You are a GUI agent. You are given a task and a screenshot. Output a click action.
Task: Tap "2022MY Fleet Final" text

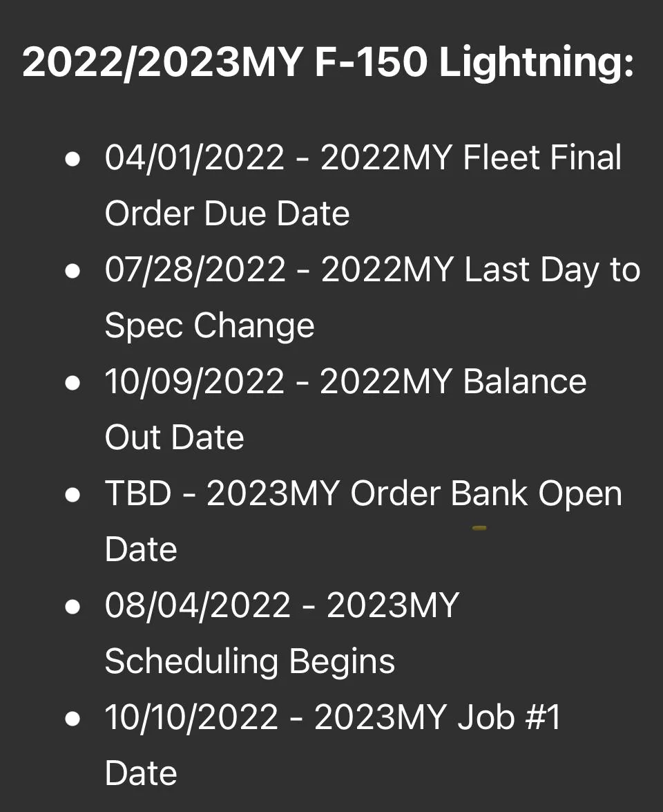(471, 158)
